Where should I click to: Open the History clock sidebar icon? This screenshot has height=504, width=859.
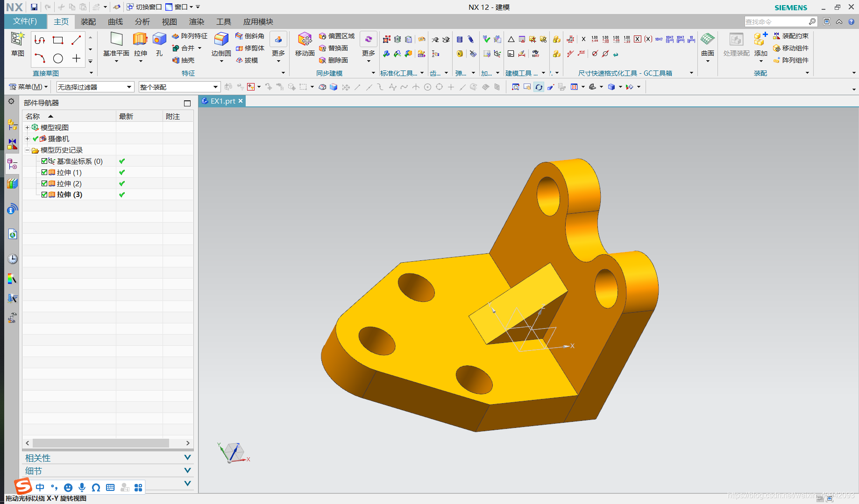coord(13,259)
